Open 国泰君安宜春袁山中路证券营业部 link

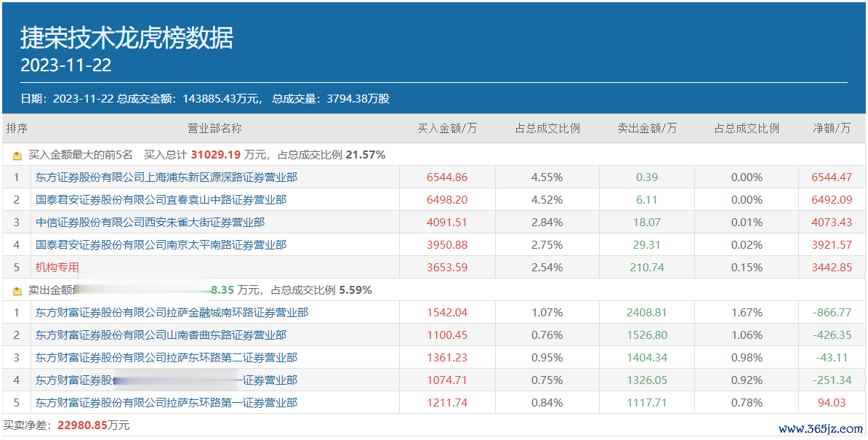tap(161, 200)
